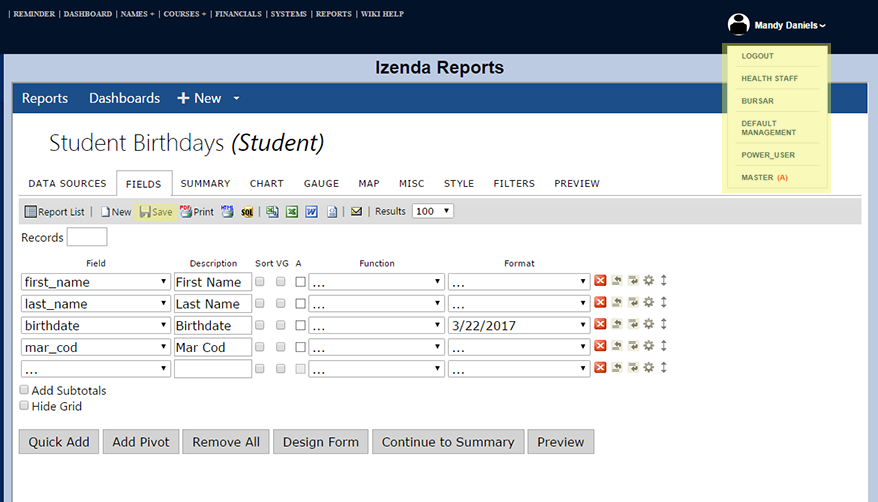
Task: Click the SQL export icon
Action: click(247, 212)
